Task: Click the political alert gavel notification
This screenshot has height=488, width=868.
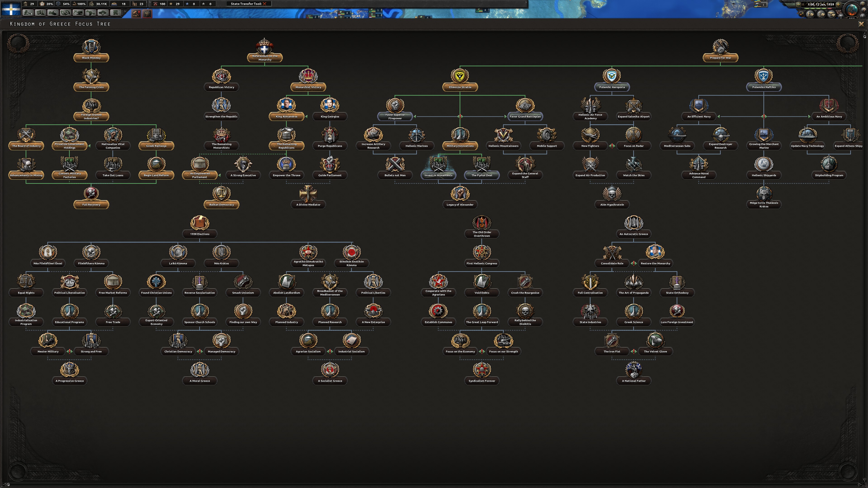Action: click(x=136, y=14)
